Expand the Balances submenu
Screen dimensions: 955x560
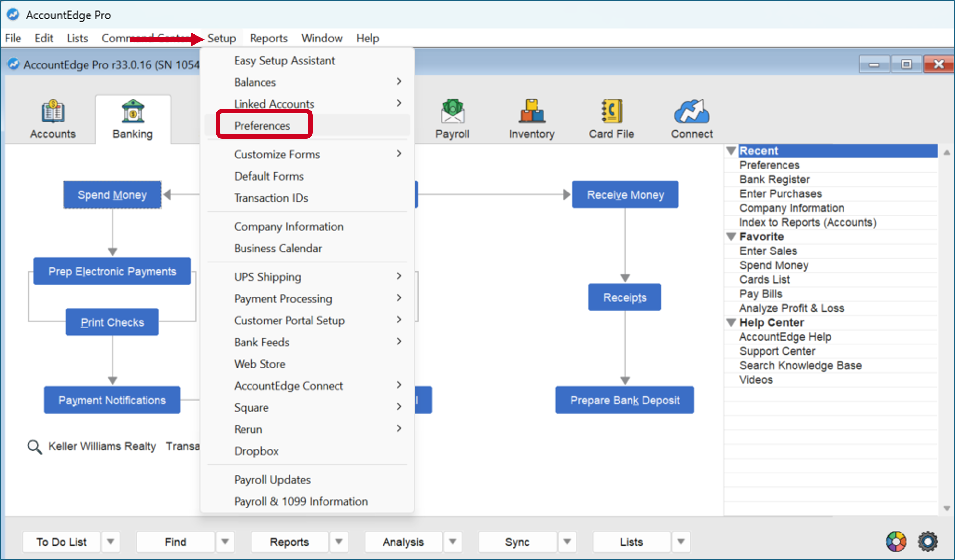pyautogui.click(x=307, y=82)
